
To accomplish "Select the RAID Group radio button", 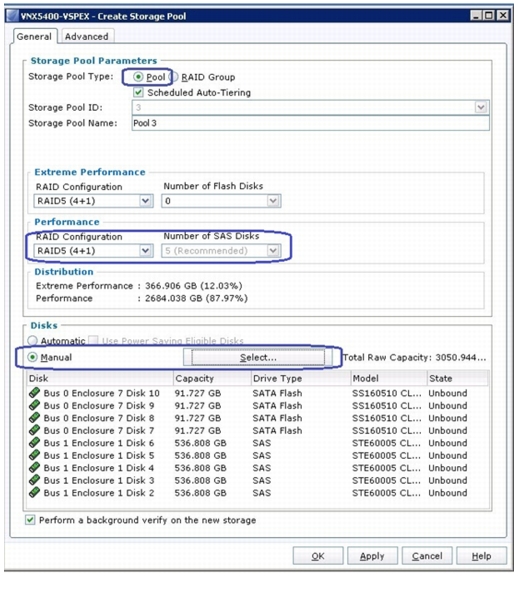I will tap(175, 77).
